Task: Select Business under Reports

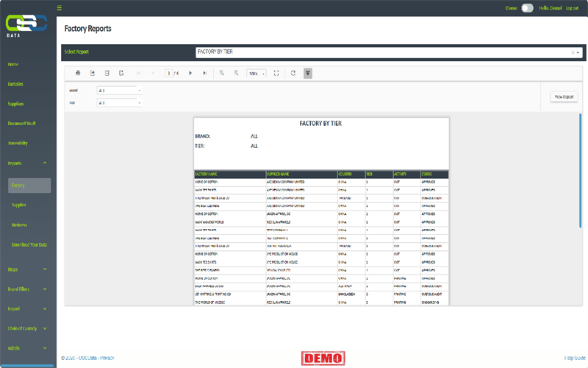Action: [19, 225]
